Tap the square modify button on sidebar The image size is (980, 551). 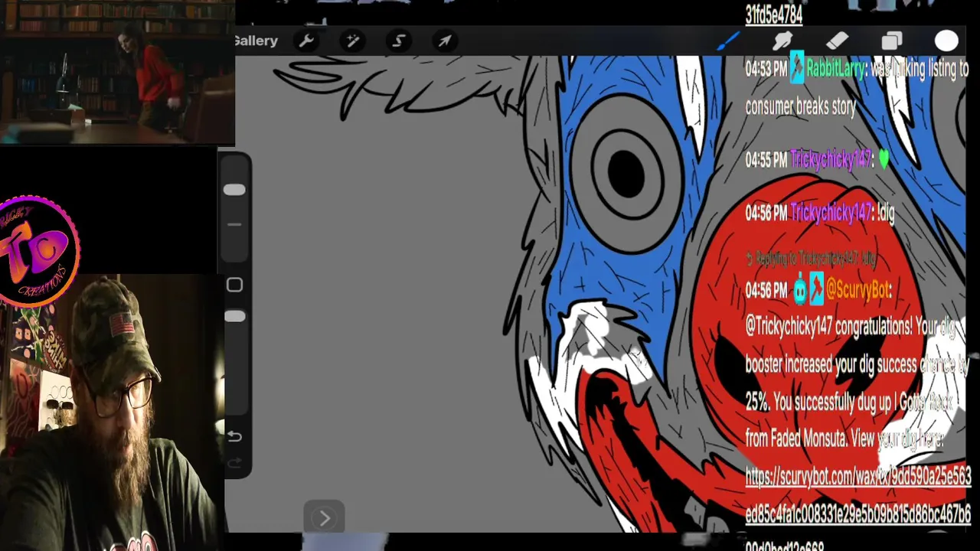coord(234,285)
